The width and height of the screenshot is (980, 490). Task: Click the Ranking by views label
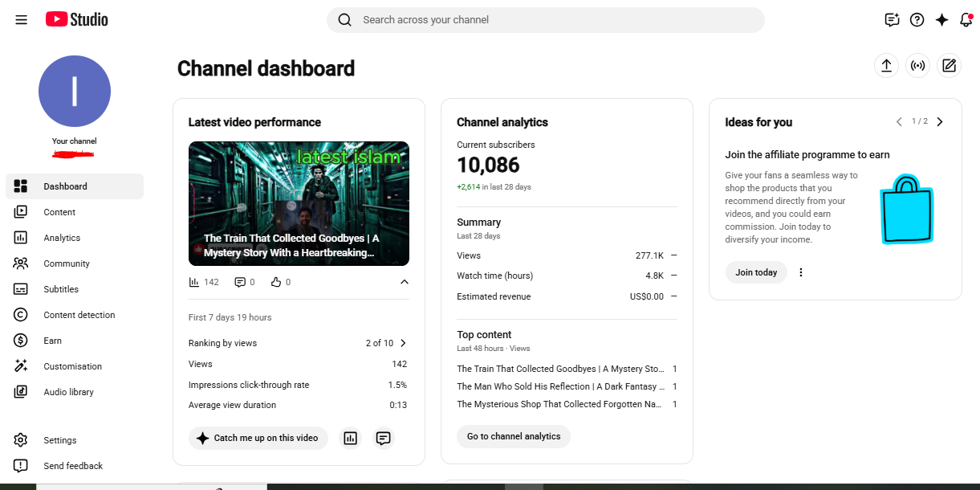click(x=222, y=343)
